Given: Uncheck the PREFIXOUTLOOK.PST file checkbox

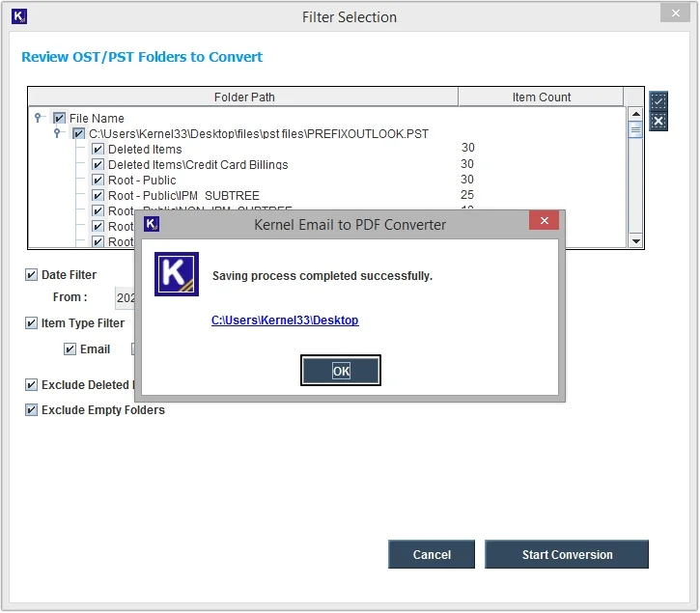Looking at the screenshot, I should tap(78, 133).
